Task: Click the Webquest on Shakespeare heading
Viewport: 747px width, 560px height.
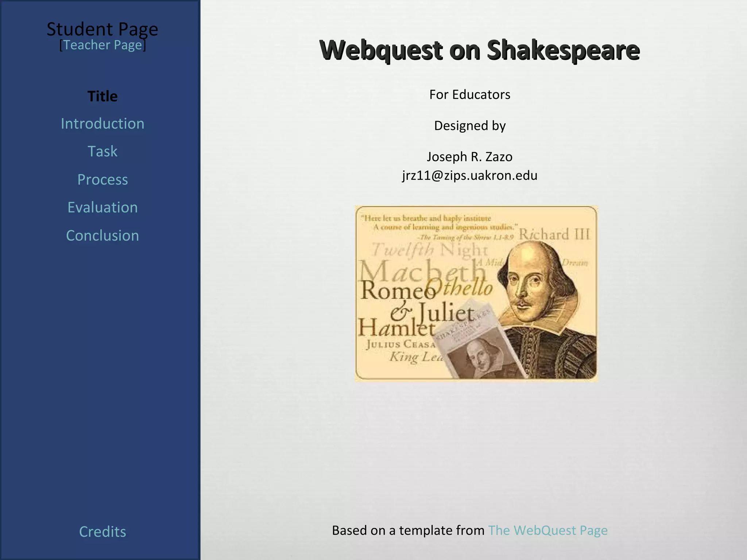Action: coord(479,50)
